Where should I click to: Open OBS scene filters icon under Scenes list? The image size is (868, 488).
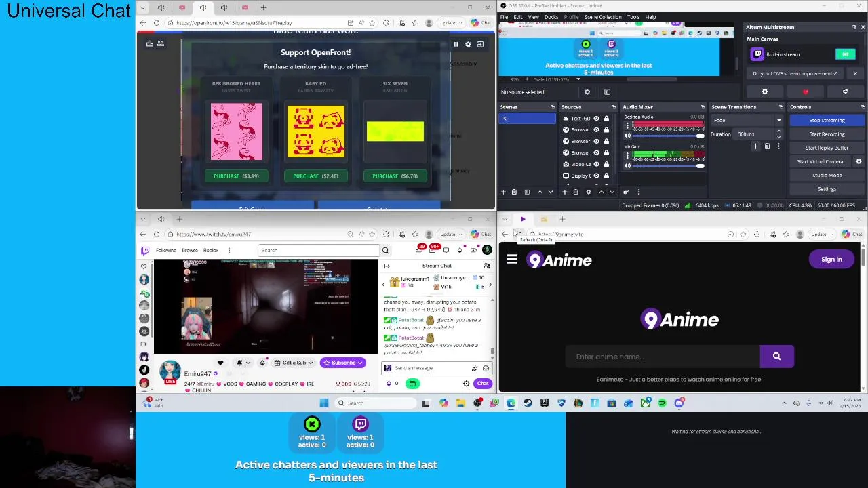tap(527, 192)
